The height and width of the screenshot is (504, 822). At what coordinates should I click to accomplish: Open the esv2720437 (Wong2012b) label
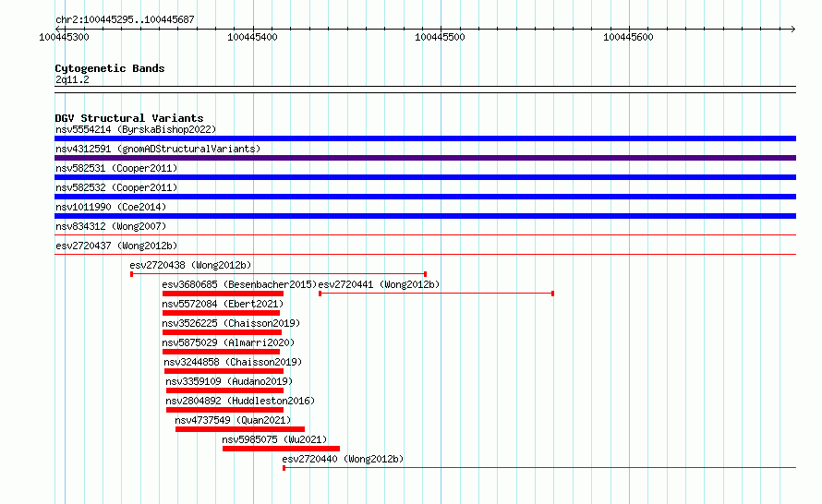point(116,246)
